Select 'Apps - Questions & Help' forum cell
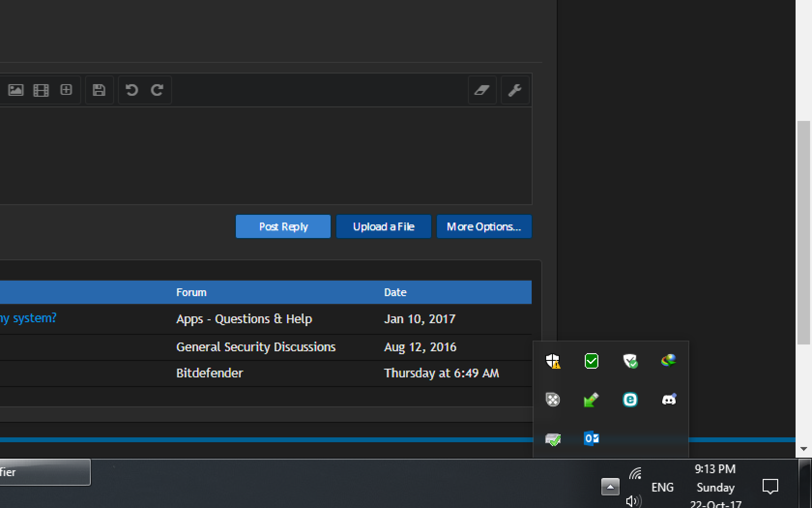The height and width of the screenshot is (508, 812). tap(244, 319)
